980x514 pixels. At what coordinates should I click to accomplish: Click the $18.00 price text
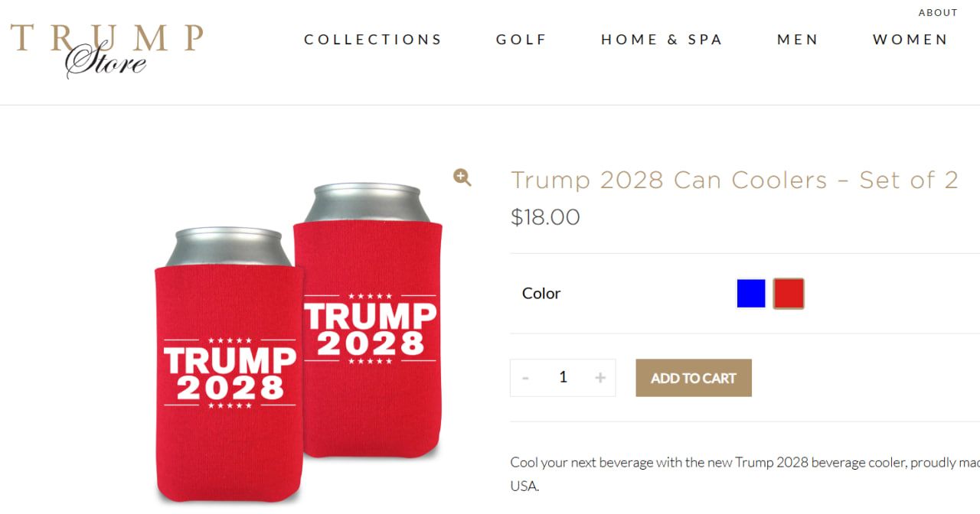tap(545, 216)
